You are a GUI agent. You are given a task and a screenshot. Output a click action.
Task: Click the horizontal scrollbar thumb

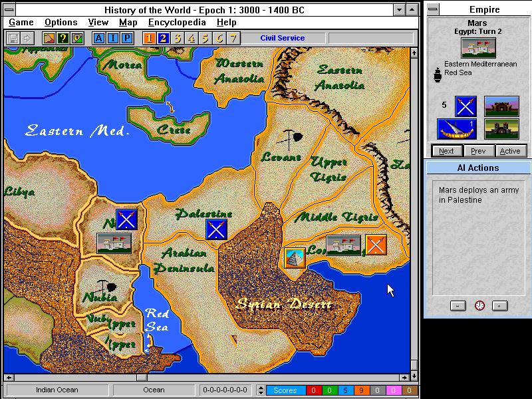[x=142, y=377]
